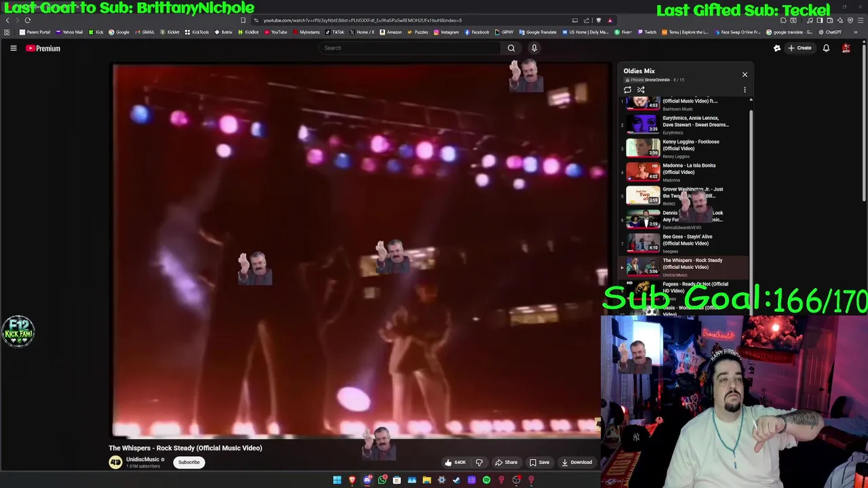Open the Settings gear taskbar icon
This screenshot has width=868, height=488.
click(441, 480)
